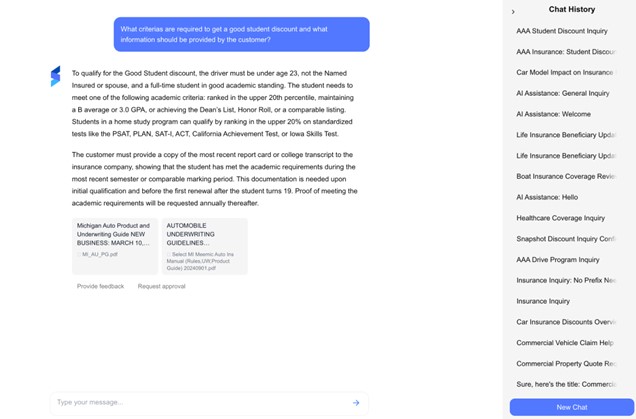
Task: Open the MI_AU_PG.pdf file icon
Action: tap(79, 255)
